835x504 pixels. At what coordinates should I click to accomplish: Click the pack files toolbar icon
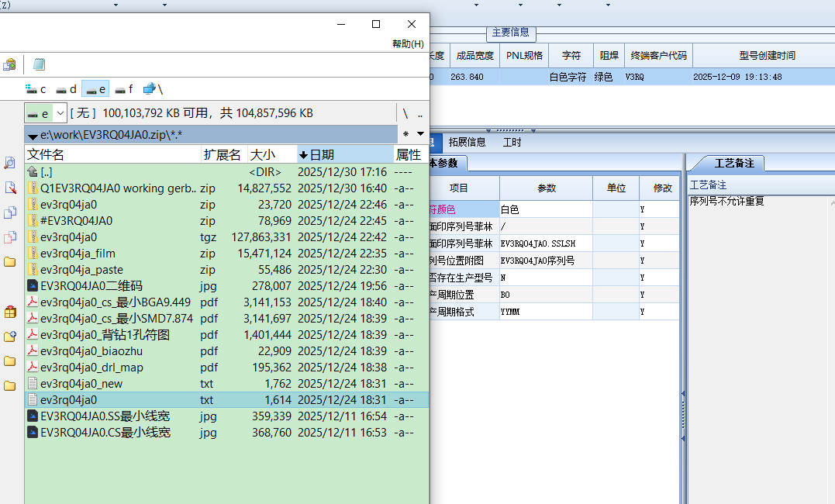point(9,64)
